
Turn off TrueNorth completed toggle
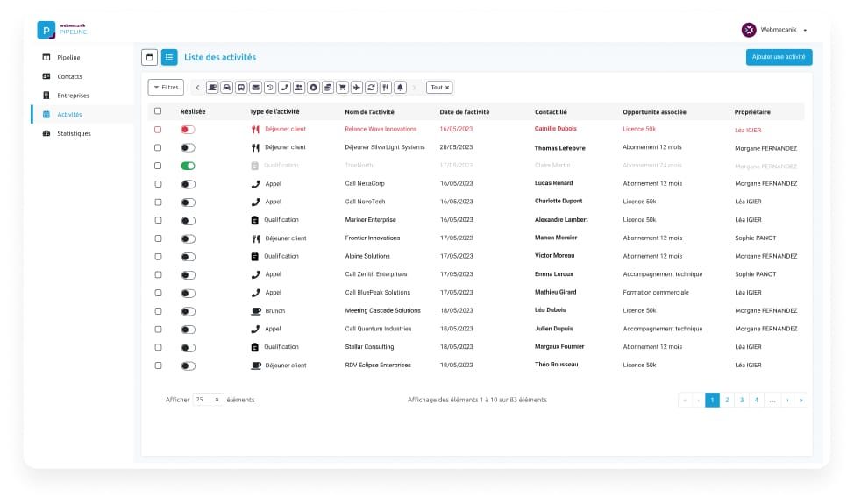point(188,166)
